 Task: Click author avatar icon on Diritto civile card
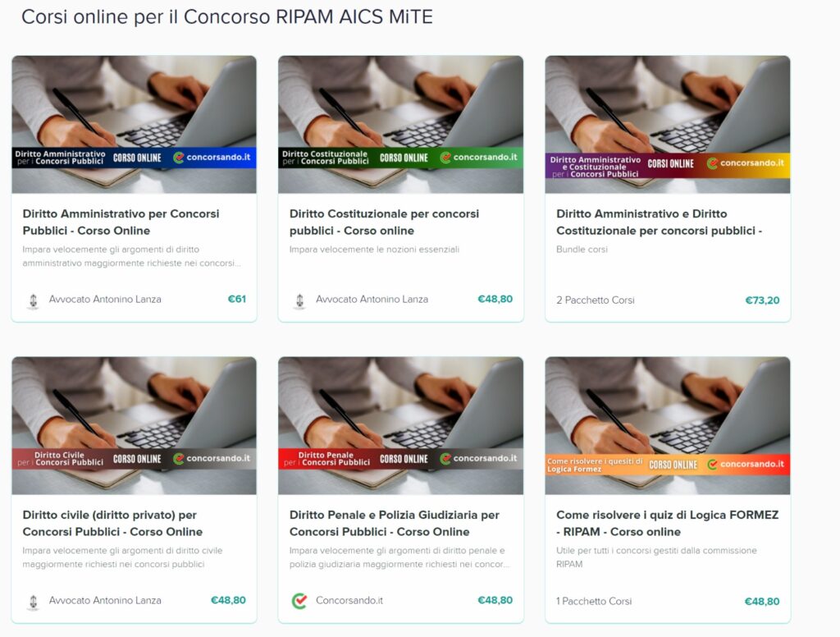[33, 602]
